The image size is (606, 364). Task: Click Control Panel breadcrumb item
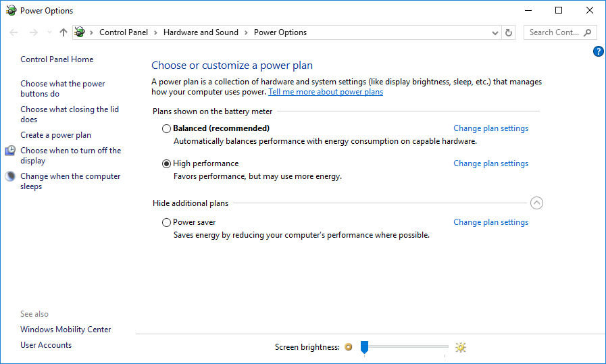click(x=123, y=32)
